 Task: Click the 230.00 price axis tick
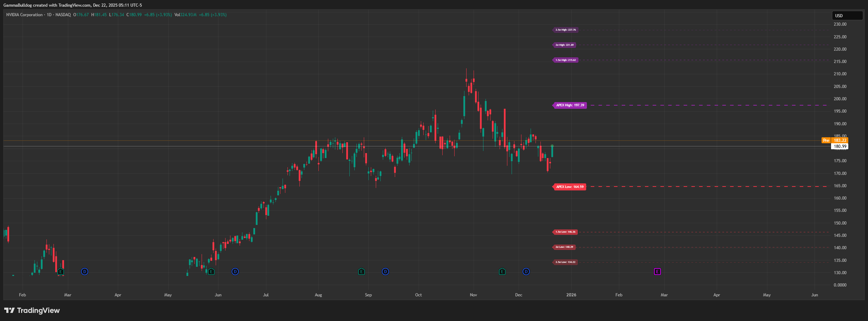[840, 24]
